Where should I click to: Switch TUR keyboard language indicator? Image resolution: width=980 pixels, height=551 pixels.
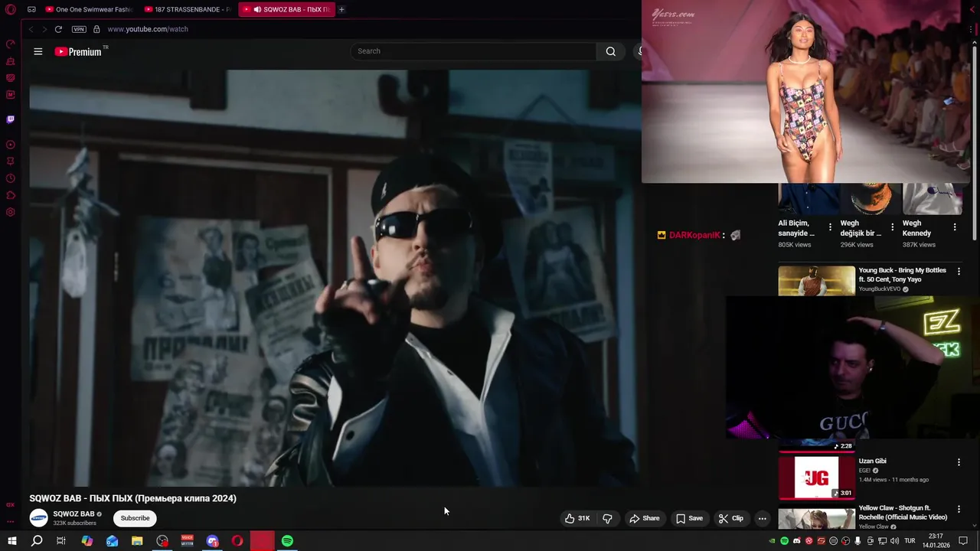click(x=910, y=541)
